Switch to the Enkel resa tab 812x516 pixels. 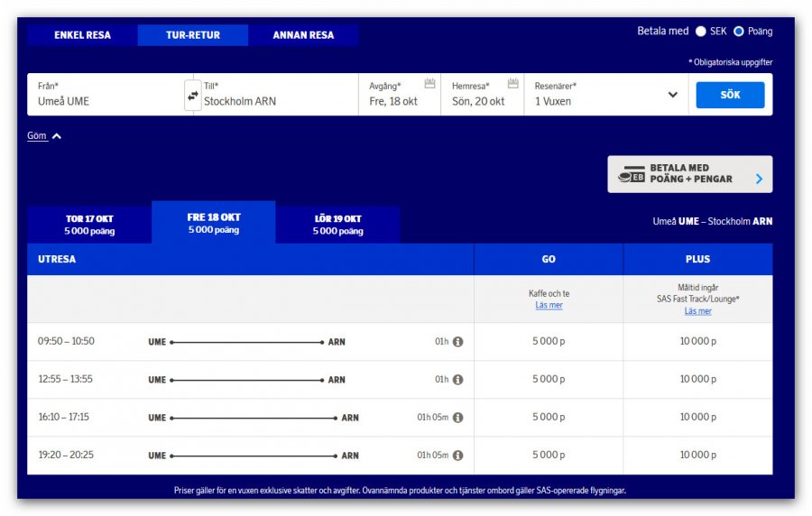82,35
